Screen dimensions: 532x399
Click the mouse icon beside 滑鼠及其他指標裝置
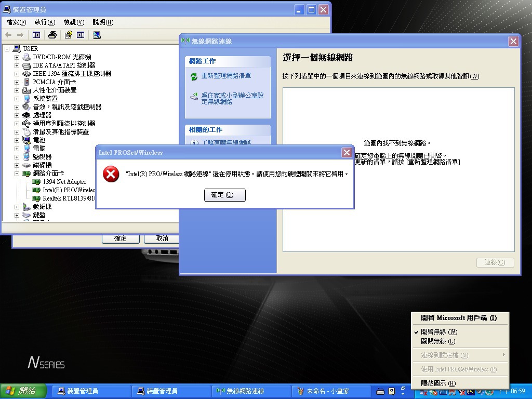point(26,132)
